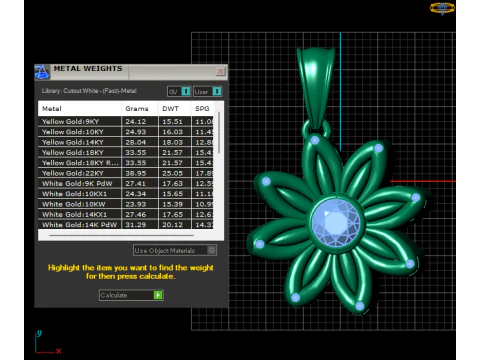The image size is (480, 360).
Task: Select the Yellow Gold:18KY R... row
Action: pyautogui.click(x=126, y=163)
